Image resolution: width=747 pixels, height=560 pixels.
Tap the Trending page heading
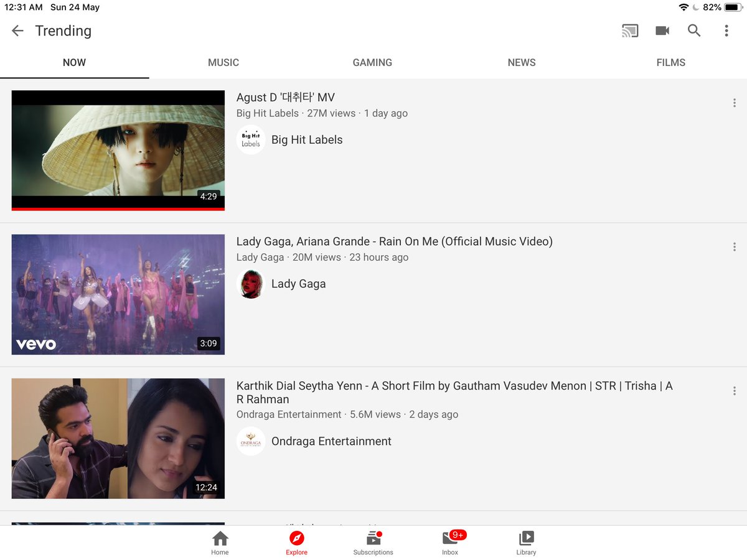(x=63, y=30)
